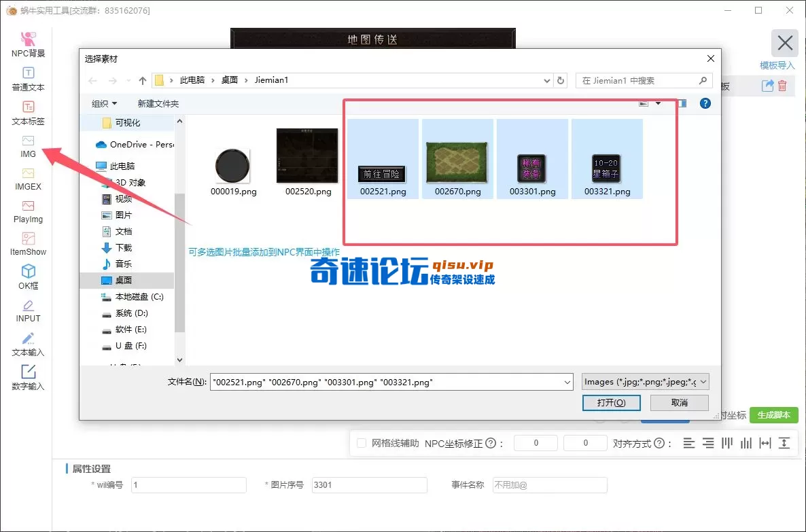Screen dimensions: 806x532
Task: Open the PlayImg tool
Action: pos(27,212)
